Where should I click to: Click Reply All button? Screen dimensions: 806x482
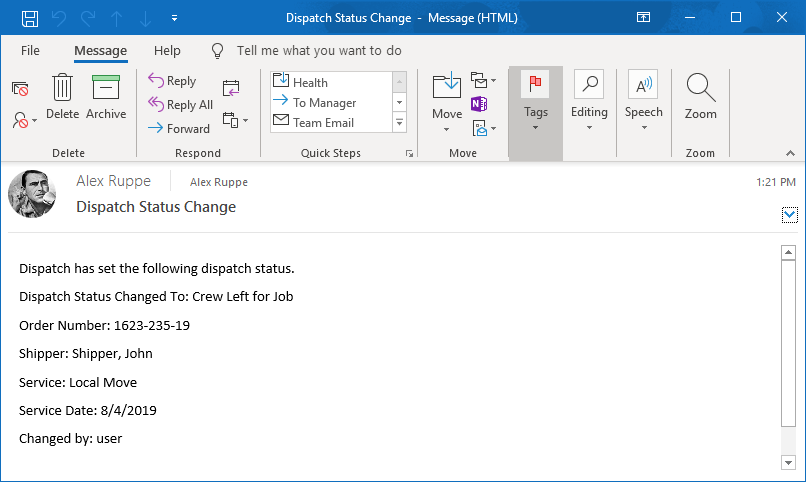(x=181, y=105)
